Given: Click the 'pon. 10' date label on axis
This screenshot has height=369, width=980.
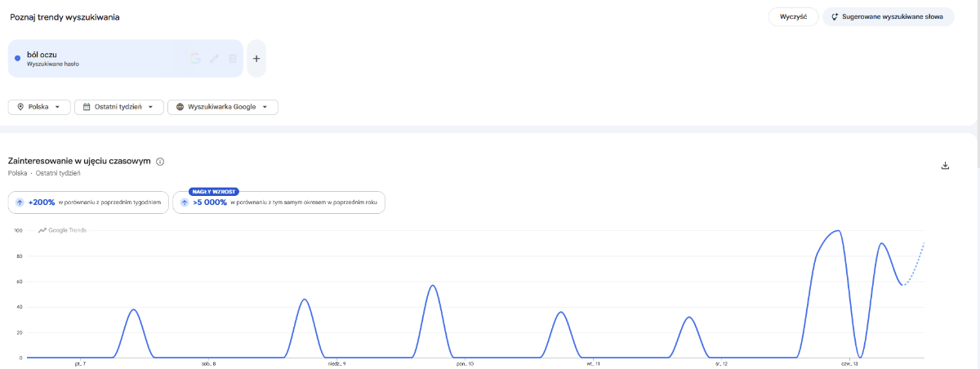Looking at the screenshot, I should click(x=465, y=363).
